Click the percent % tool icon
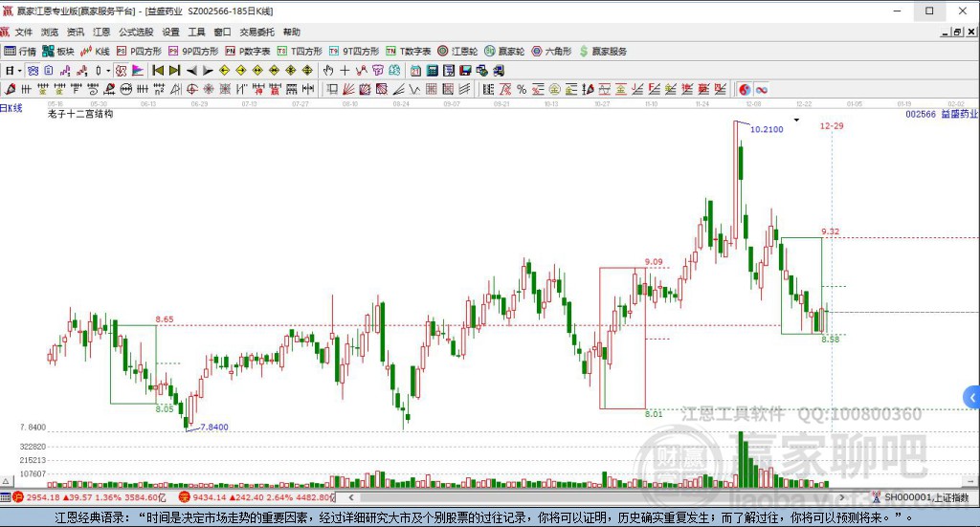The image size is (980, 527). tap(522, 89)
